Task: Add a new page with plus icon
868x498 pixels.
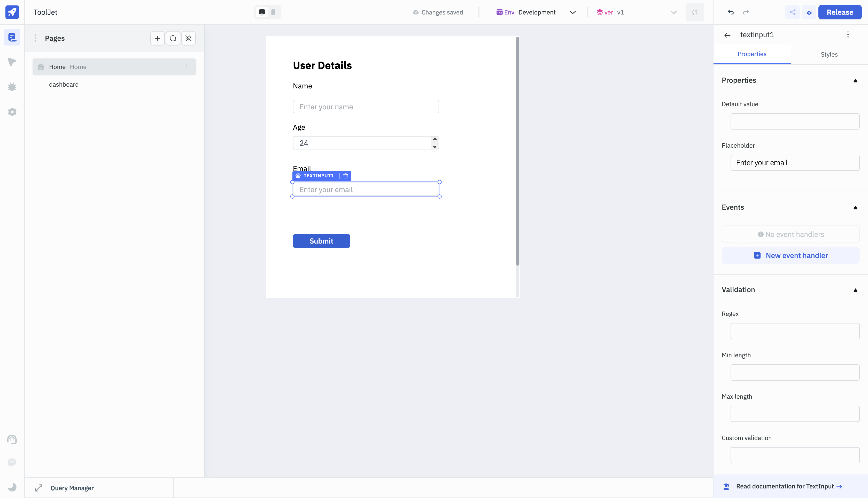Action: (x=157, y=38)
